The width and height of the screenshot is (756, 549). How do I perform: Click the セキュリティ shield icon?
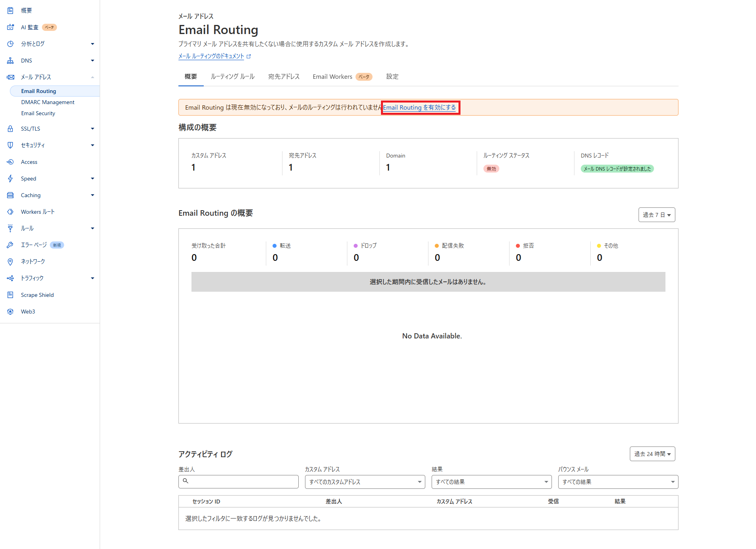click(10, 145)
